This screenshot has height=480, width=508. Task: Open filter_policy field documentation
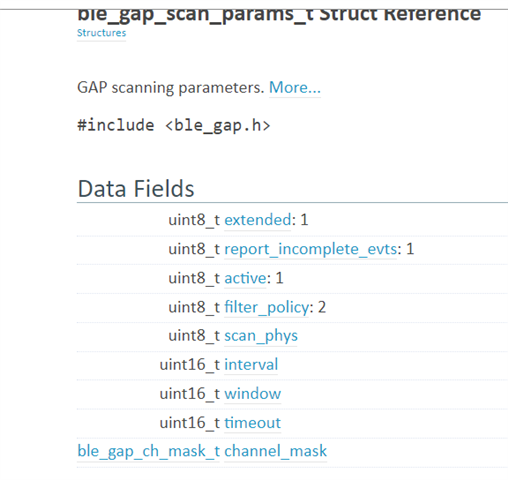267,307
